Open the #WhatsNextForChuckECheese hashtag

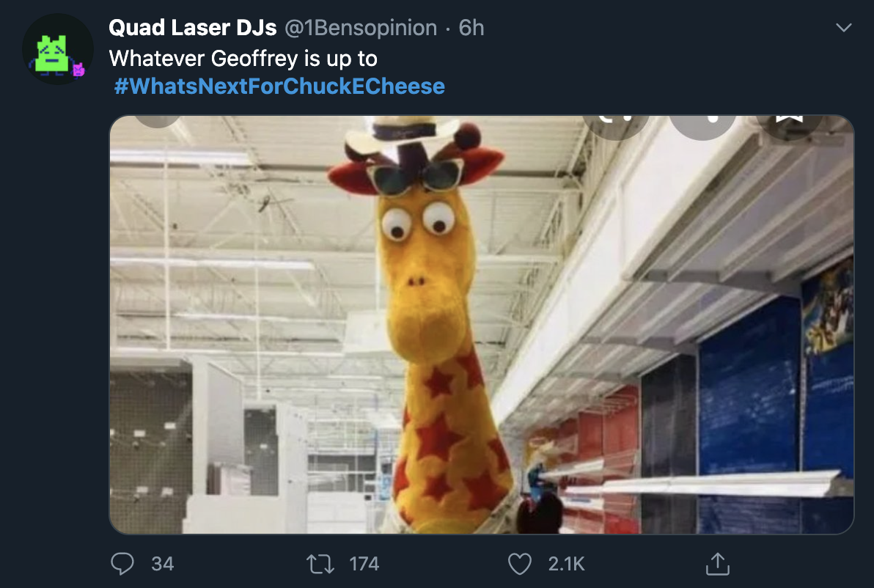pos(279,87)
